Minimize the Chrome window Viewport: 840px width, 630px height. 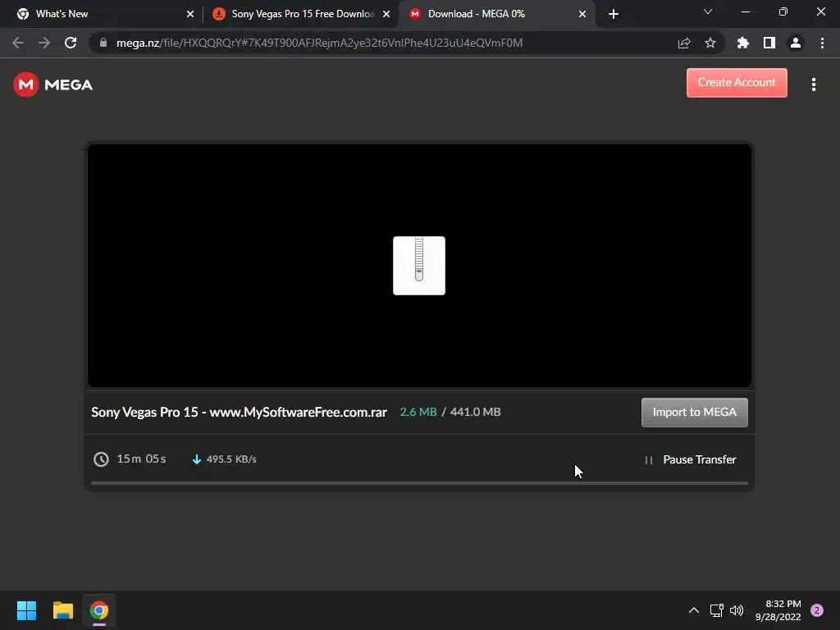click(x=745, y=11)
